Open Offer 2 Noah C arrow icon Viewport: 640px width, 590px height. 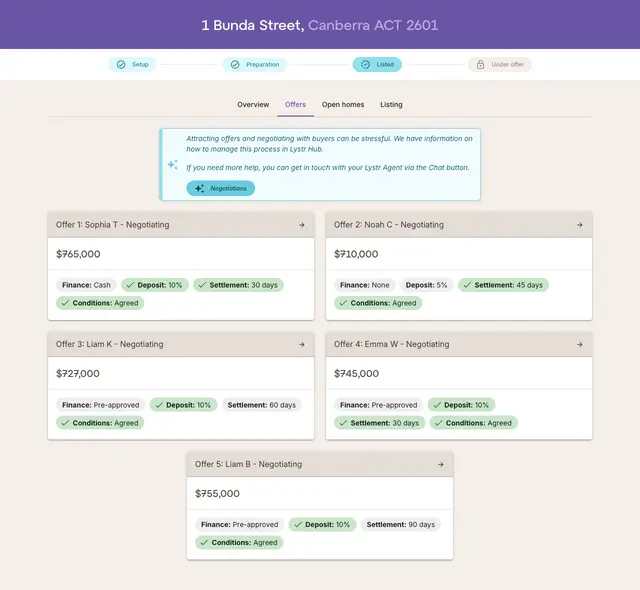(x=580, y=225)
